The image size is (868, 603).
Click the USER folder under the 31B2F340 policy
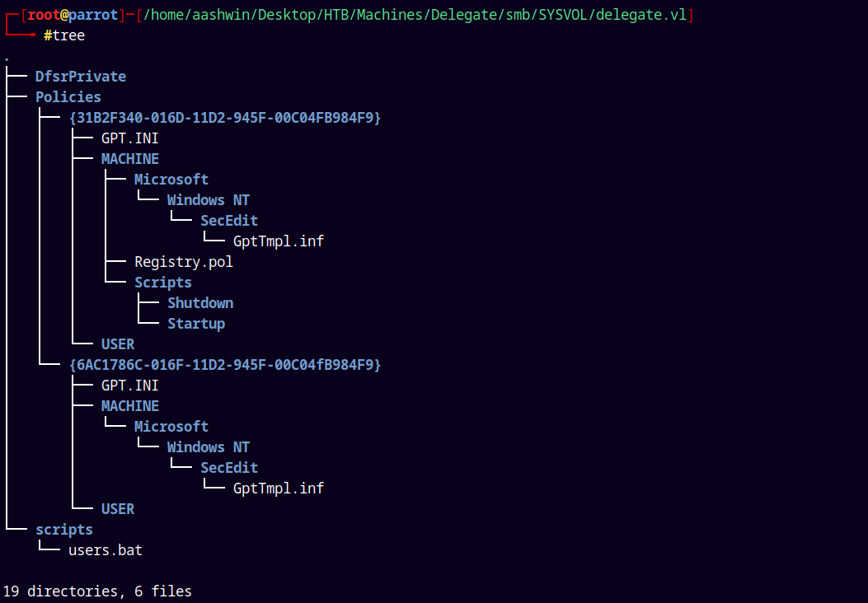coord(117,344)
